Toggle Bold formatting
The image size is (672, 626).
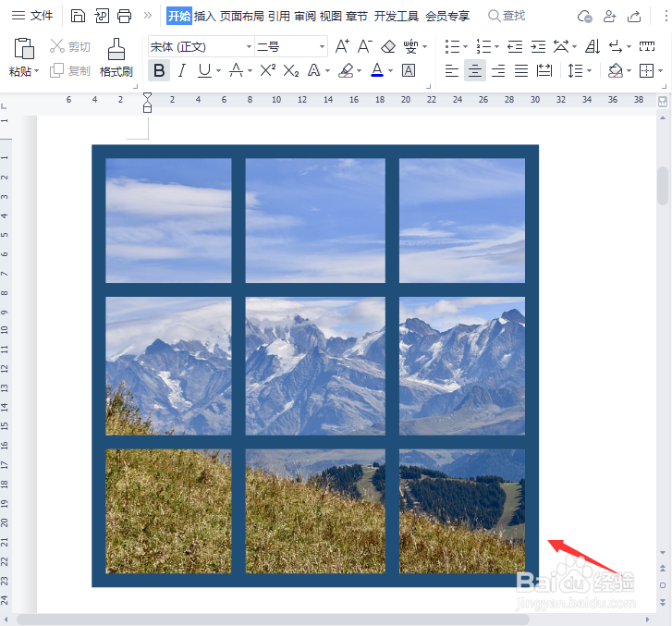pyautogui.click(x=159, y=70)
